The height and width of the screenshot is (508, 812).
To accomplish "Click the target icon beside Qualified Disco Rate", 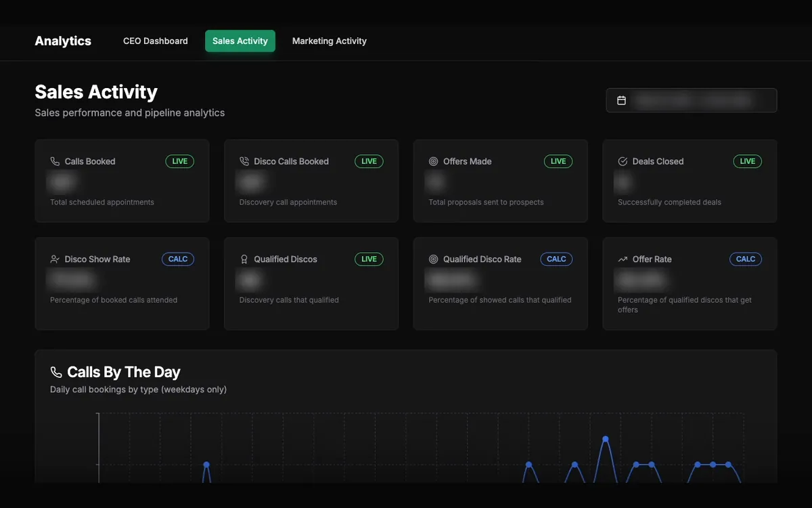I will coord(434,259).
